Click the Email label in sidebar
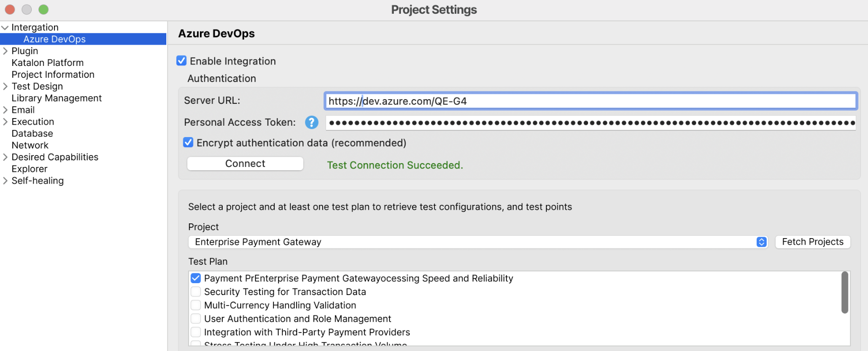This screenshot has height=351, width=868. 23,110
